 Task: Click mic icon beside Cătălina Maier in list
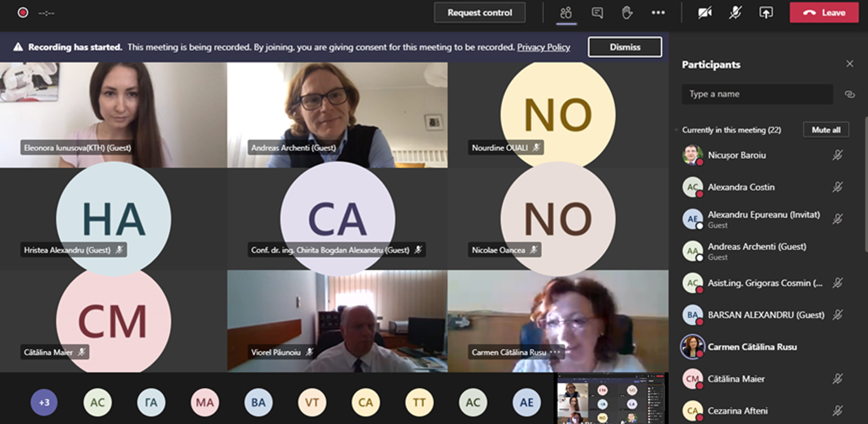(x=837, y=379)
